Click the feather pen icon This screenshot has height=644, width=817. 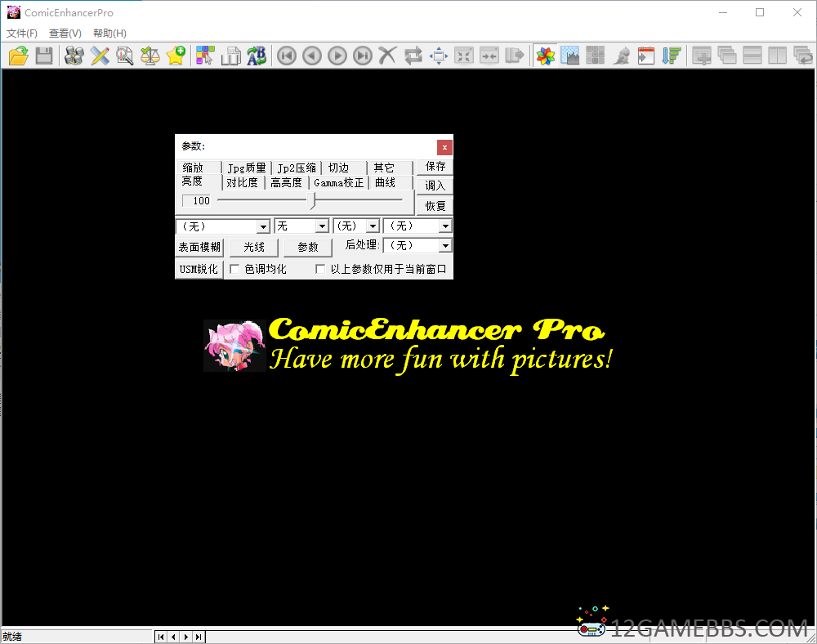click(621, 56)
